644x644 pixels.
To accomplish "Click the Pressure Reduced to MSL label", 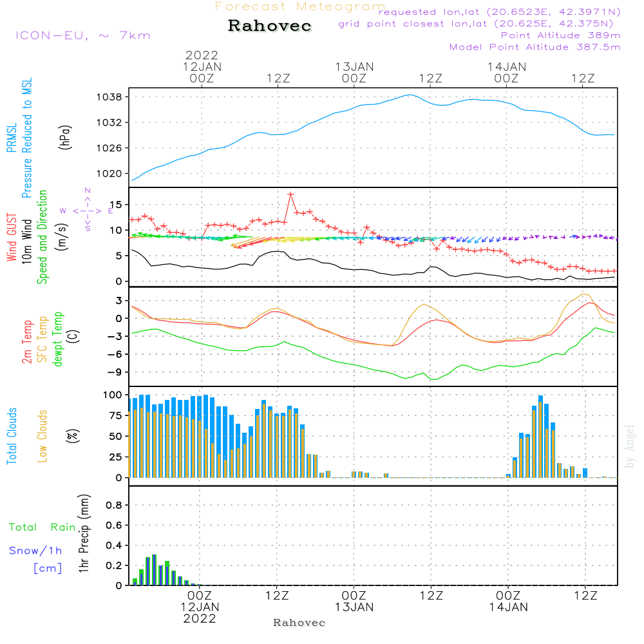I will coord(26,138).
